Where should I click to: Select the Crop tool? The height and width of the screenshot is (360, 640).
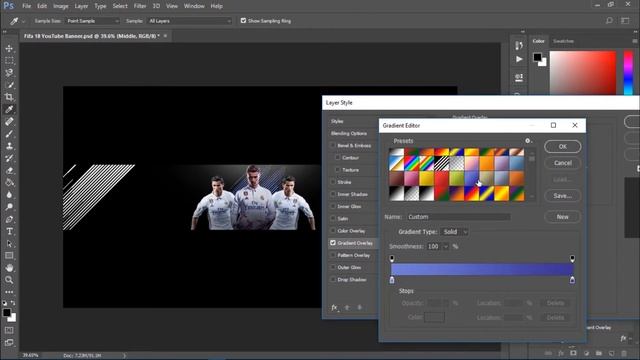[x=9, y=97]
